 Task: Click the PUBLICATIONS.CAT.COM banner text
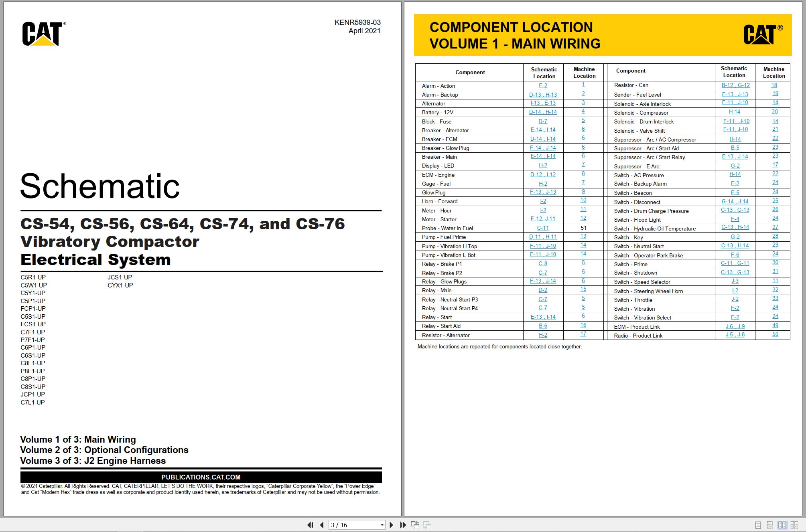tap(201, 477)
